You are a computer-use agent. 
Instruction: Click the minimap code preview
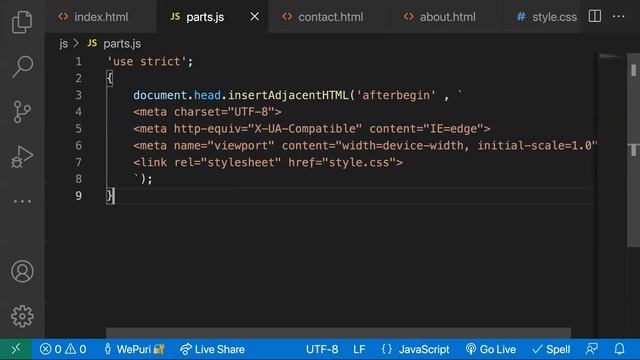coord(611,56)
